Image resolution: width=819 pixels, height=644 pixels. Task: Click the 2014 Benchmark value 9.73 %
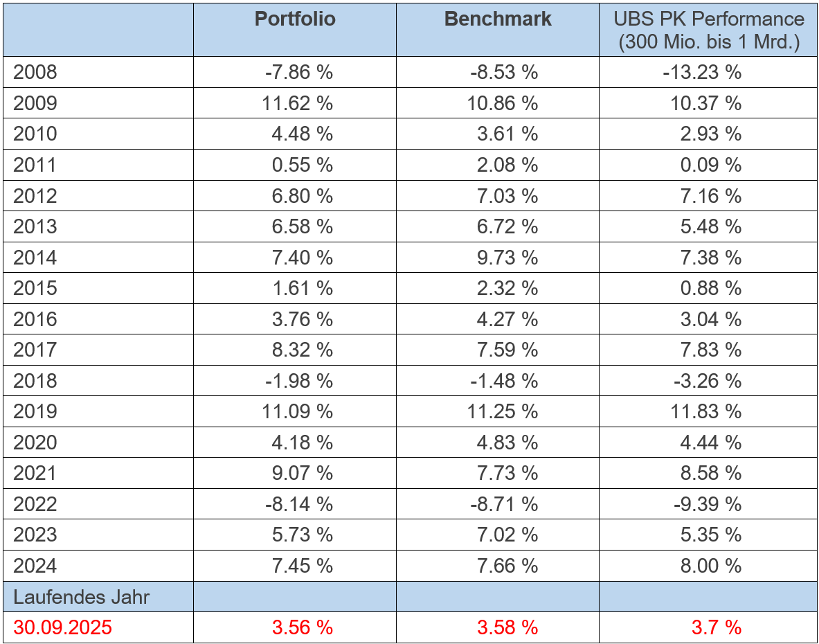[x=507, y=258]
